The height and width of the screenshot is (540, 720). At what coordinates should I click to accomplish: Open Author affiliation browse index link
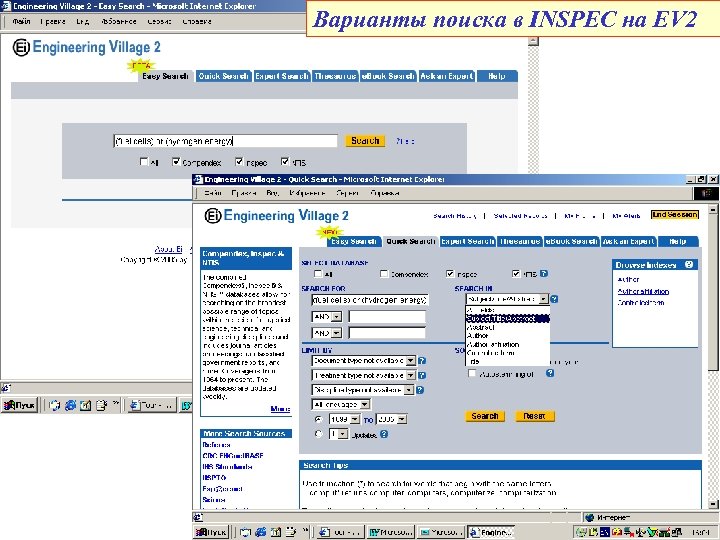point(643,292)
